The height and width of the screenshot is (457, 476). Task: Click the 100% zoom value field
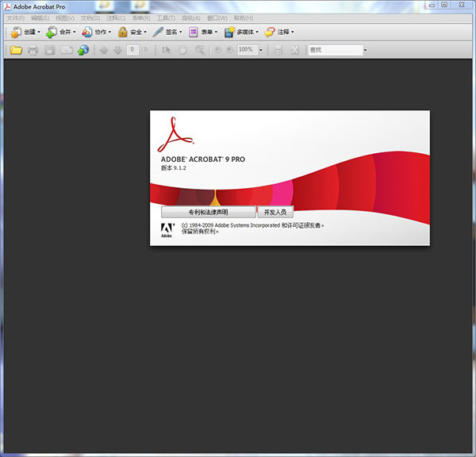pos(248,49)
